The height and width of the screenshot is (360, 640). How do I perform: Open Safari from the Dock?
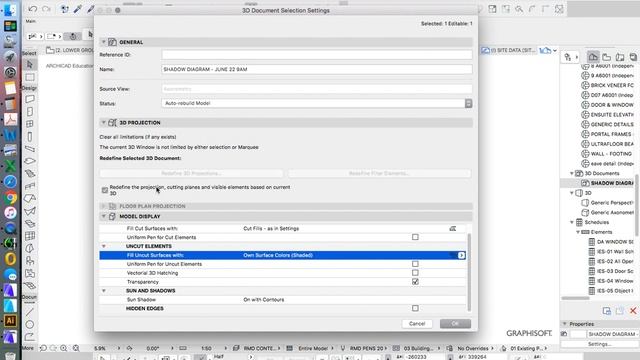click(10, 182)
